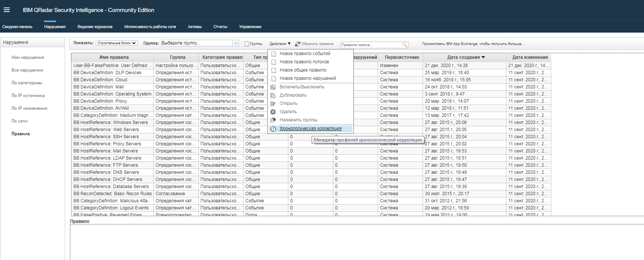Open 'По IP назначения' in sidebar

coord(29,108)
